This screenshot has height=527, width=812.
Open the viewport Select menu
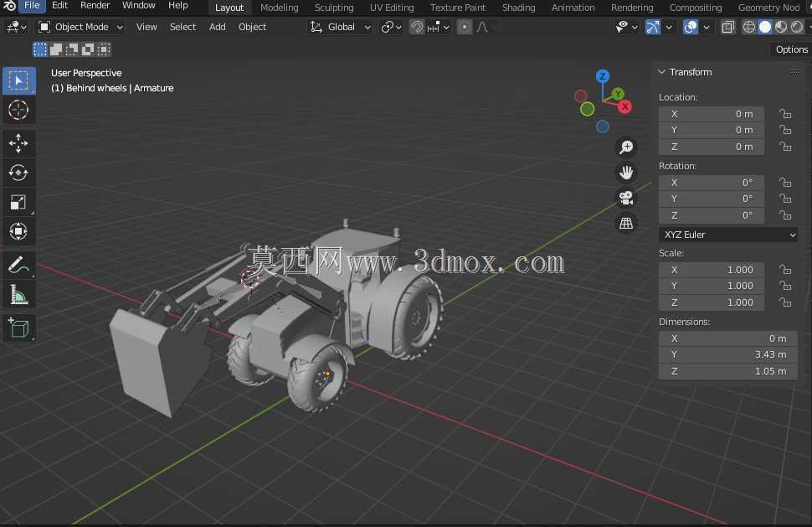pyautogui.click(x=182, y=27)
